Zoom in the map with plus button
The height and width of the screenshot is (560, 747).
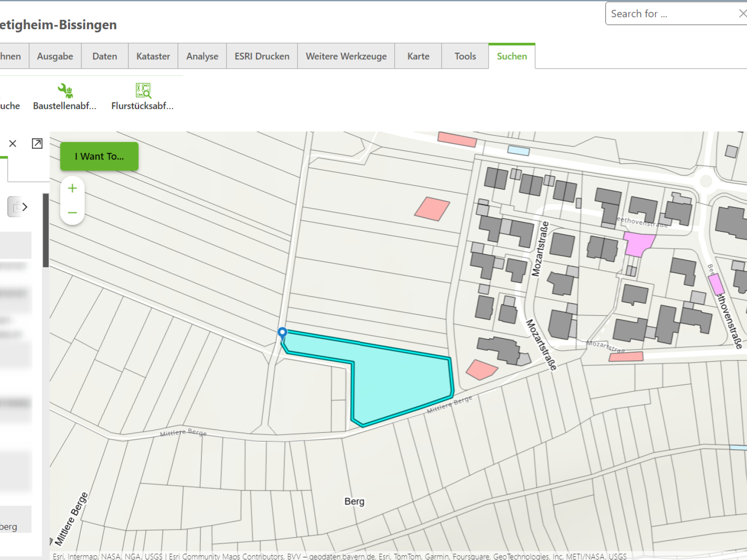[72, 188]
